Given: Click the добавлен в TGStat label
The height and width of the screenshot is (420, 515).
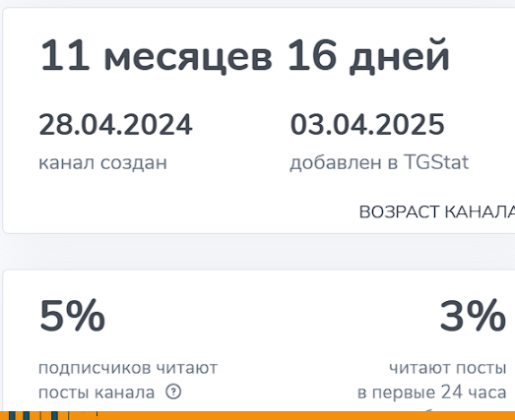Looking at the screenshot, I should click(379, 162).
